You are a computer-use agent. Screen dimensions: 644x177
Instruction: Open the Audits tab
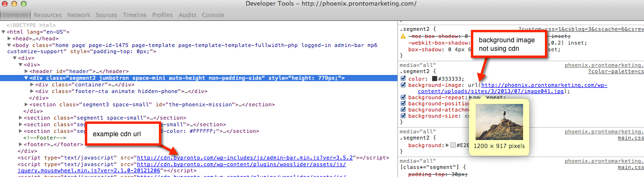click(x=187, y=15)
